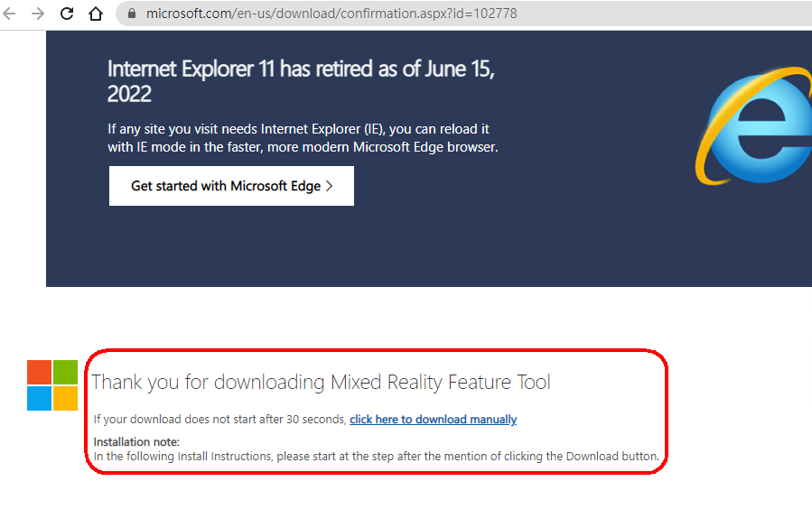The width and height of the screenshot is (812, 509).
Task: Click the four-color Microsoft logo
Action: coord(52,385)
